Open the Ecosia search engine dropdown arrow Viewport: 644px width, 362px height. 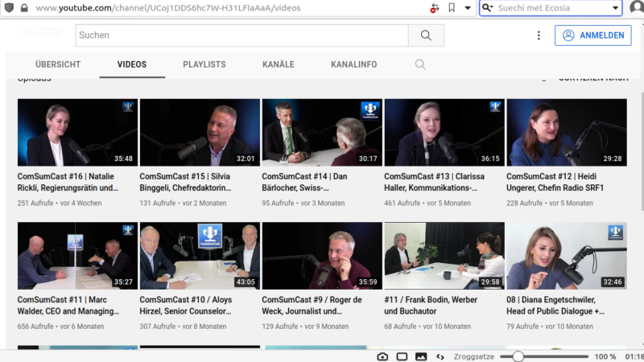pyautogui.click(x=615, y=8)
